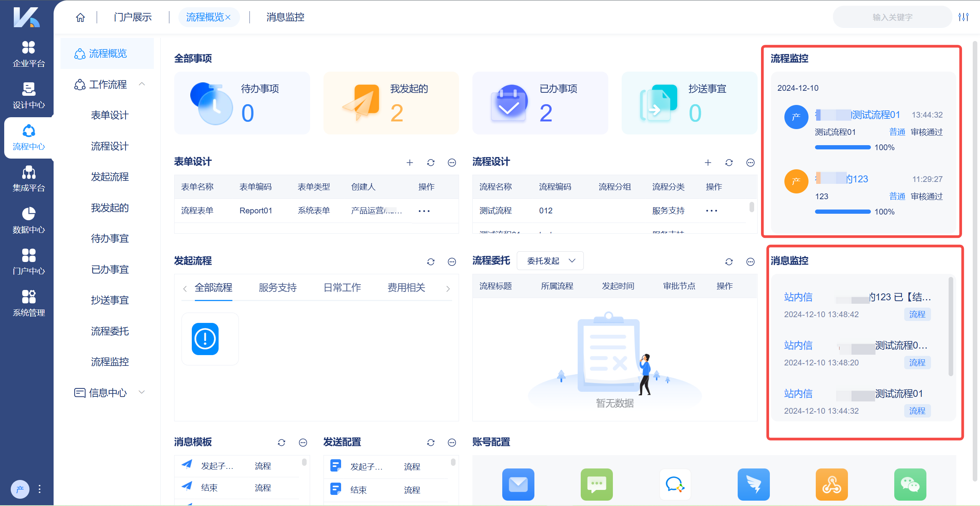Click the 系统管理 sidebar icon
980x506 pixels.
tap(28, 303)
